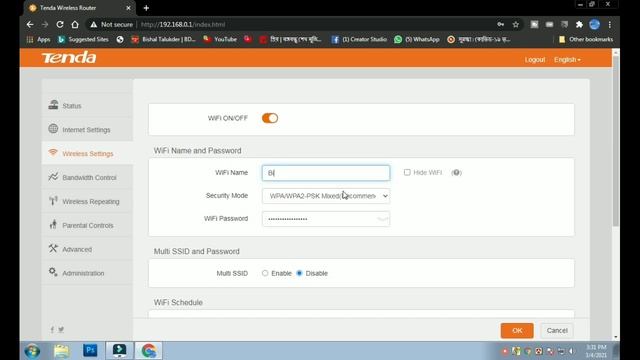Open Parental Controls in the sidebar

[87, 225]
